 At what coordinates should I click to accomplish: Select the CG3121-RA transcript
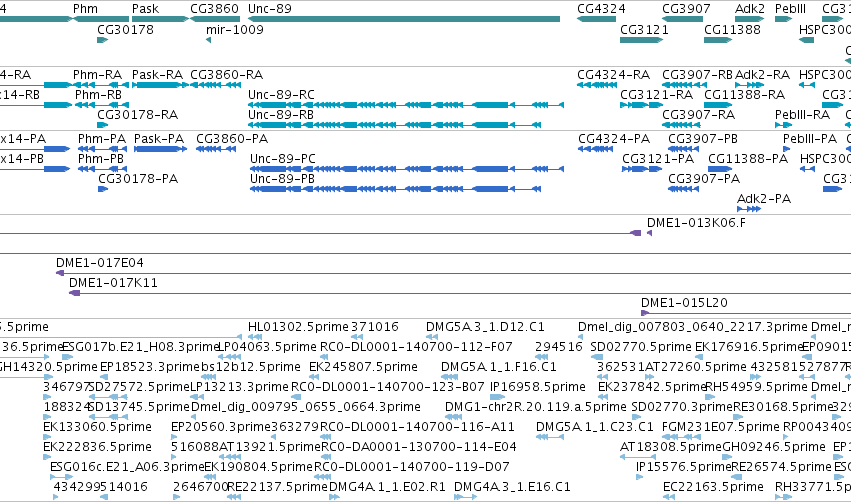point(642,105)
